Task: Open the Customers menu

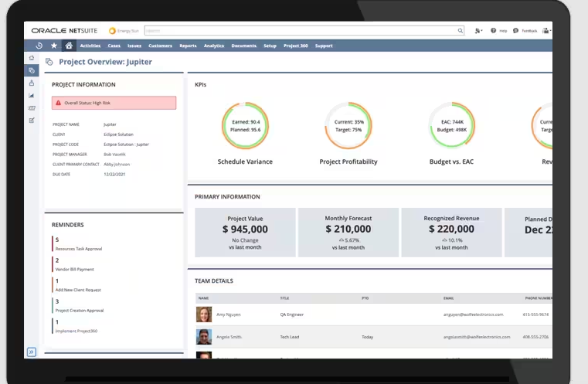Action: click(x=160, y=46)
